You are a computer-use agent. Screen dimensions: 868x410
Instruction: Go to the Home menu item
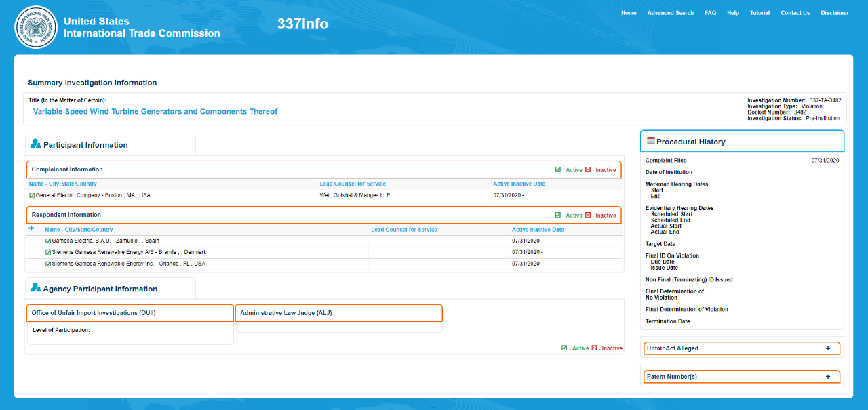click(x=629, y=13)
